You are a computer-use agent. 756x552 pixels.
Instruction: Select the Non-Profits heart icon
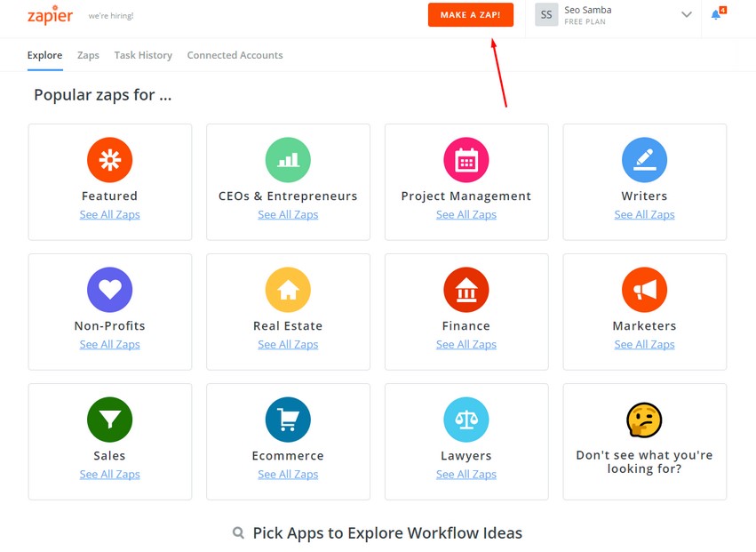[x=110, y=290]
